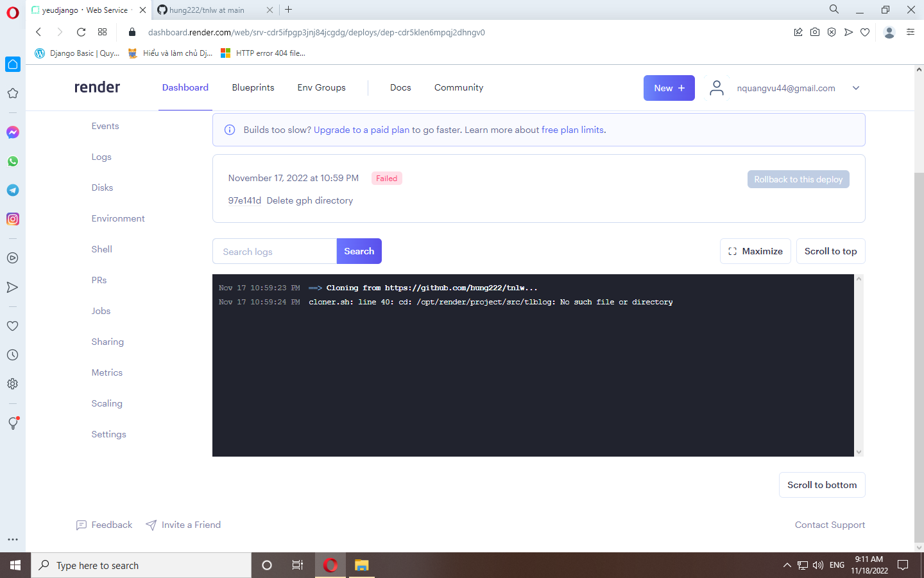Viewport: 924px width, 578px height.
Task: Open Opera profile account icon
Action: click(889, 32)
